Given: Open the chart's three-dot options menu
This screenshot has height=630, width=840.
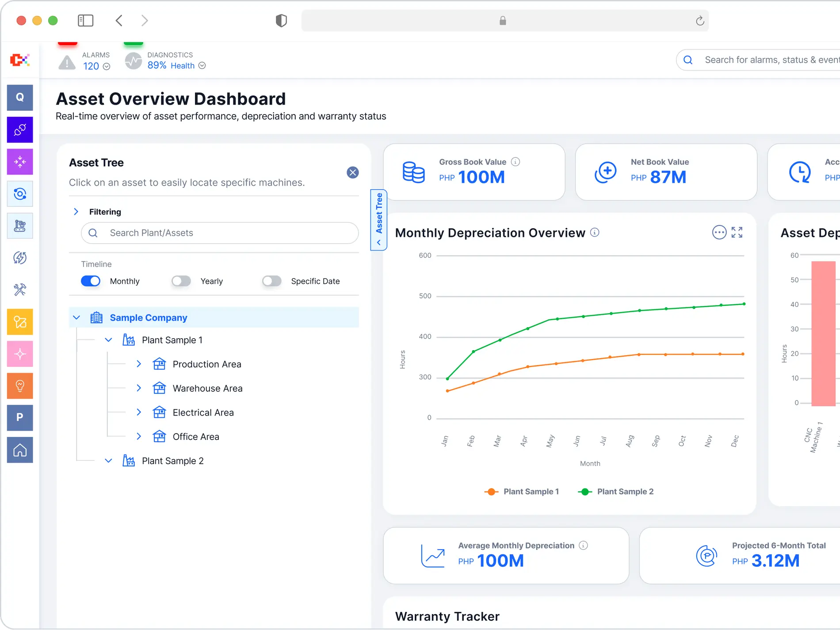Looking at the screenshot, I should 719,232.
